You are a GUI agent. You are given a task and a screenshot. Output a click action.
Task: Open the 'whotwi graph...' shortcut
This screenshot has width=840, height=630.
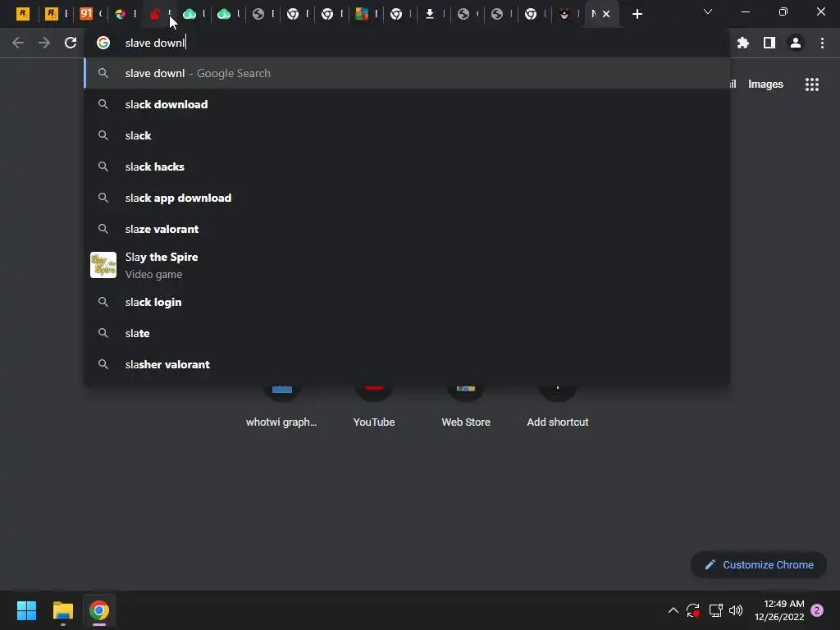[281, 407]
